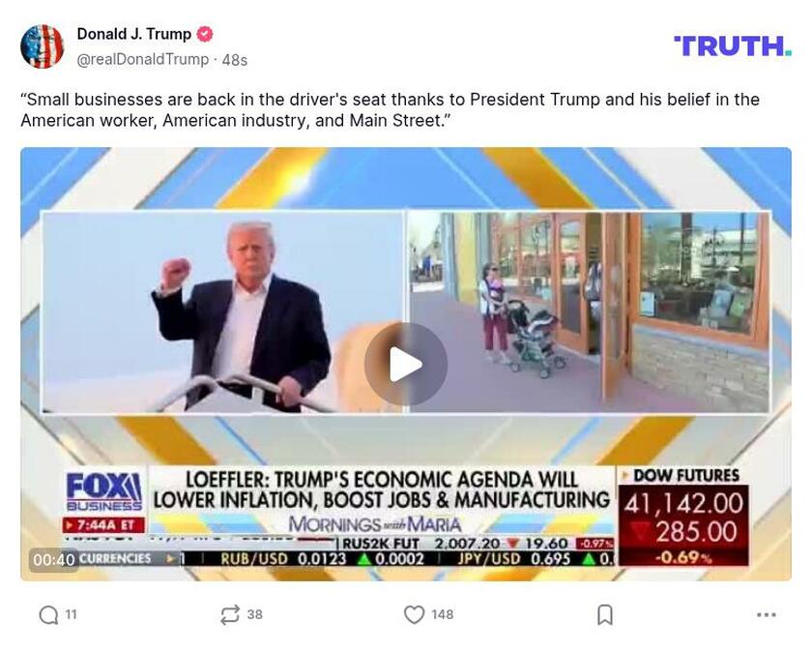Click the Fox Business logo in video
This screenshot has height=652, width=812.
click(104, 491)
